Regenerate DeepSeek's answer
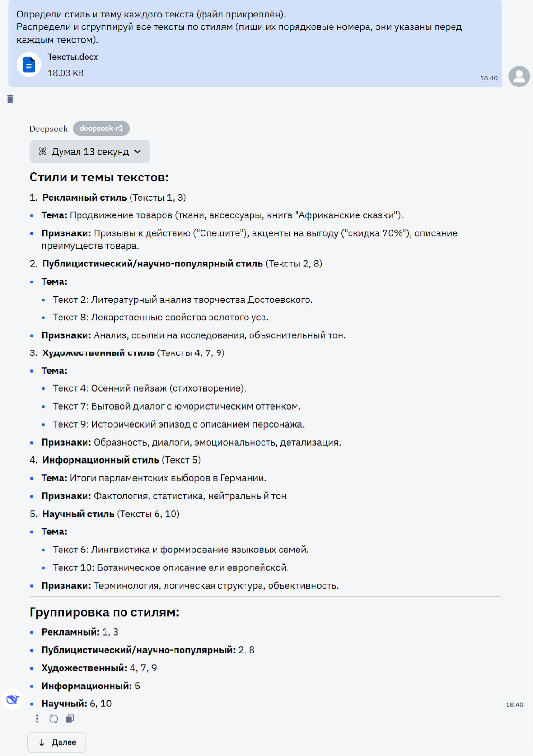 pos(53,719)
